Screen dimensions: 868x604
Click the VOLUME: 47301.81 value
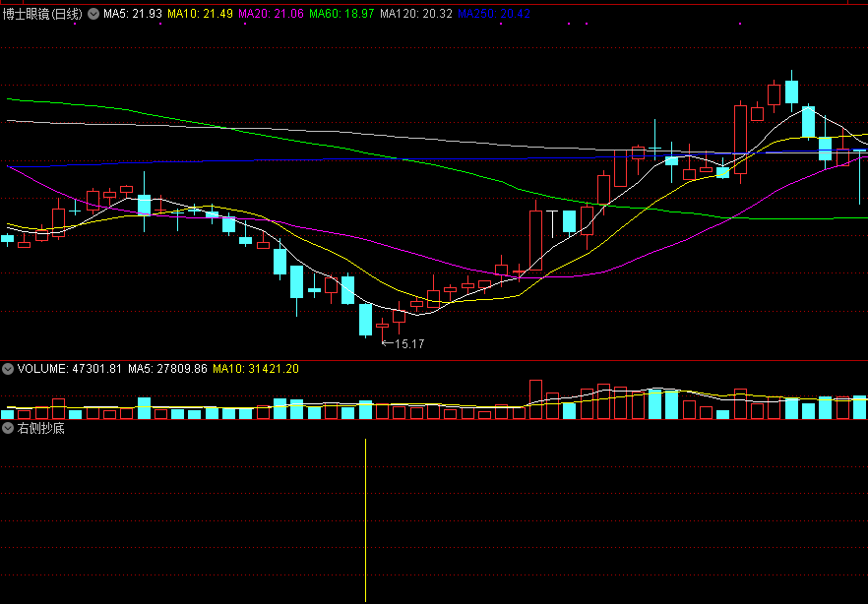(70, 369)
